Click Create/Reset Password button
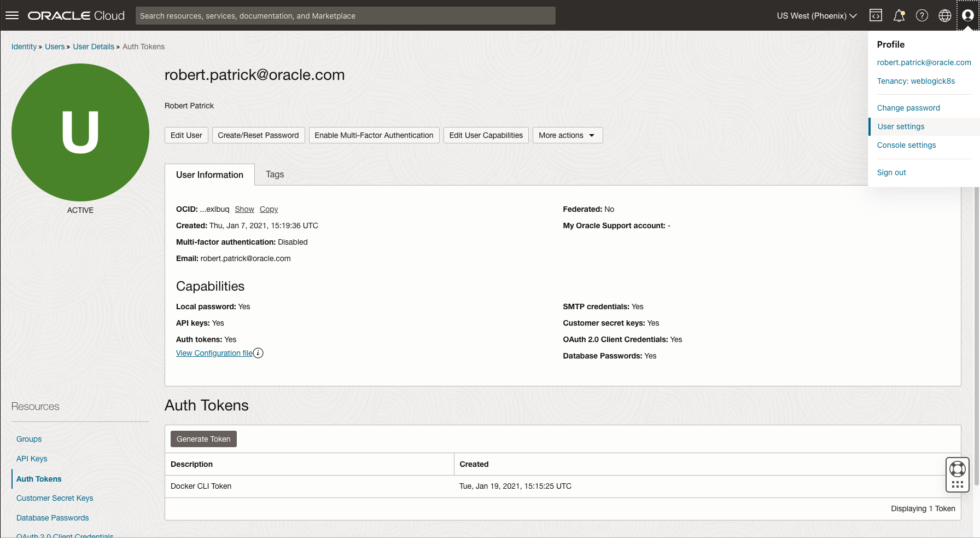 click(258, 135)
